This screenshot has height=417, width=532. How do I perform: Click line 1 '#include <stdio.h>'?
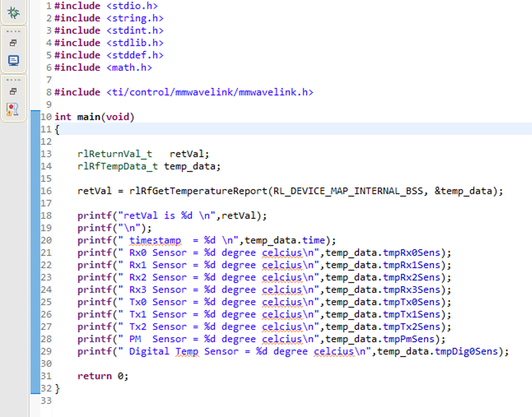coord(106,6)
